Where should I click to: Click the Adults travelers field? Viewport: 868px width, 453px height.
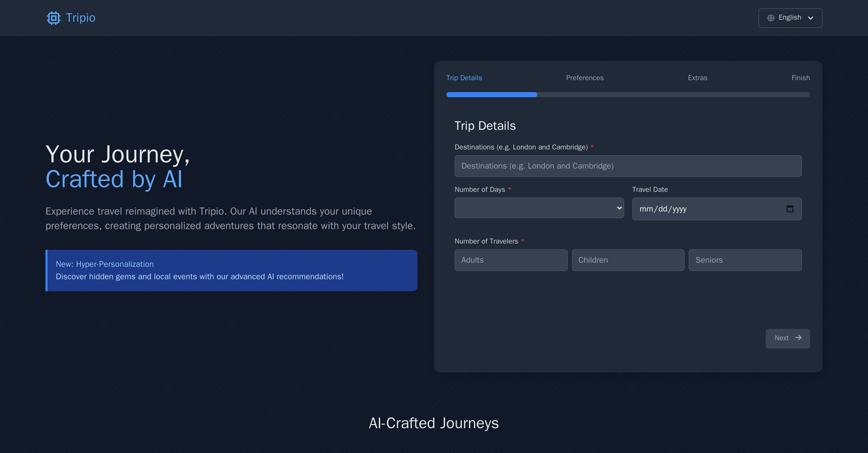[511, 260]
